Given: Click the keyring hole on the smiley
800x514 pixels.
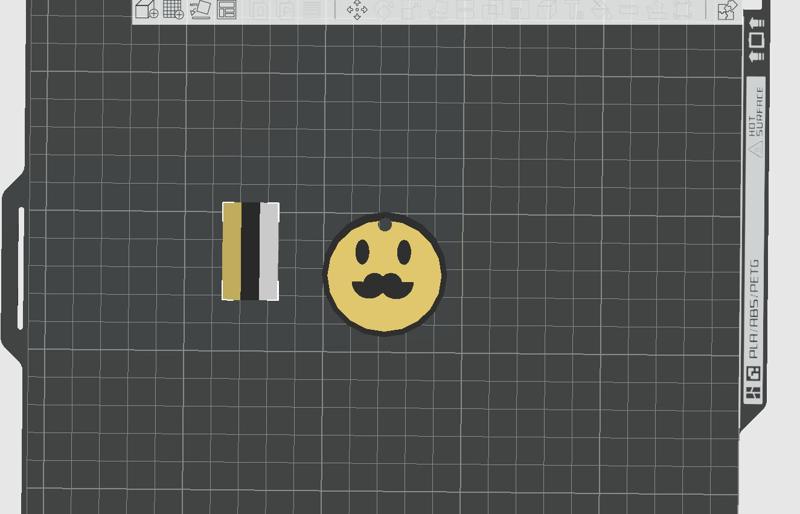Looking at the screenshot, I should [385, 225].
